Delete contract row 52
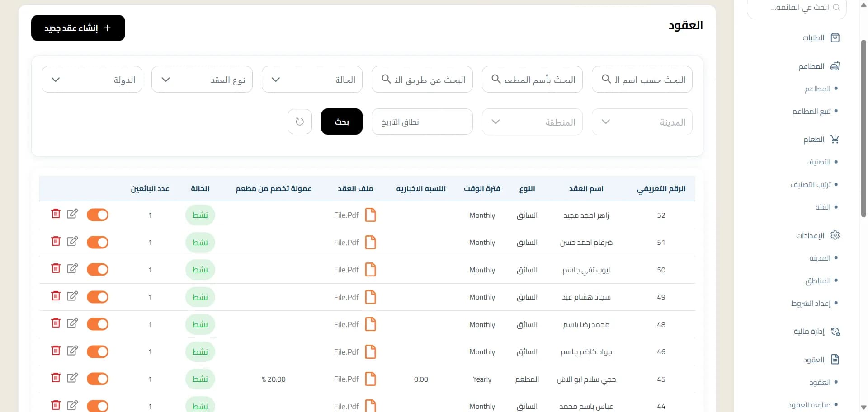 click(56, 214)
